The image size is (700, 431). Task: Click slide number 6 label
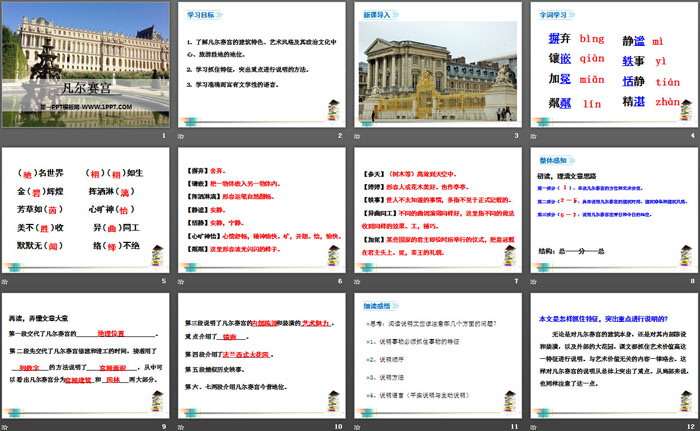tap(340, 281)
